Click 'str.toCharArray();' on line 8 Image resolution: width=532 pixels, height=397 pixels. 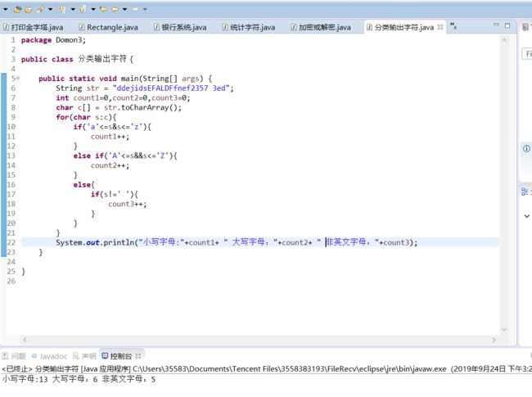point(142,107)
